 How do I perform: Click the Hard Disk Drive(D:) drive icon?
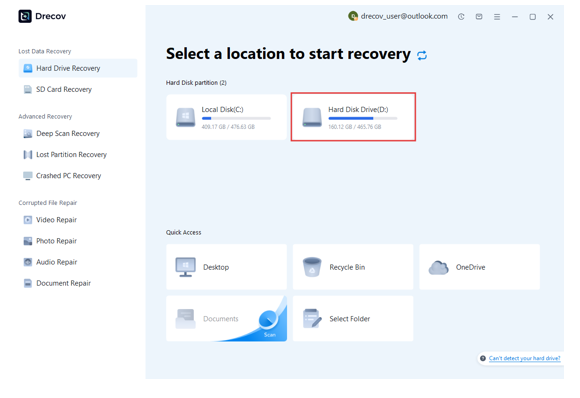pyautogui.click(x=312, y=117)
